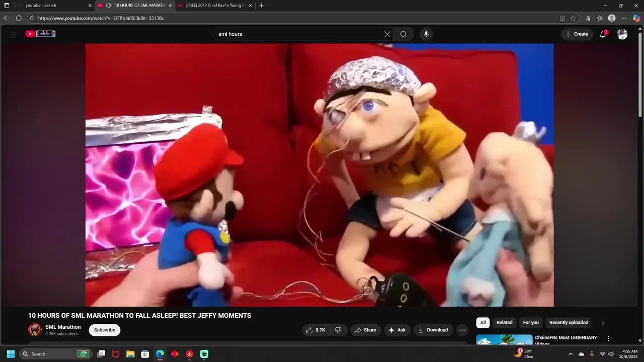644x362 pixels.
Task: Close the Chief Keef tab
Action: [x=250, y=6]
